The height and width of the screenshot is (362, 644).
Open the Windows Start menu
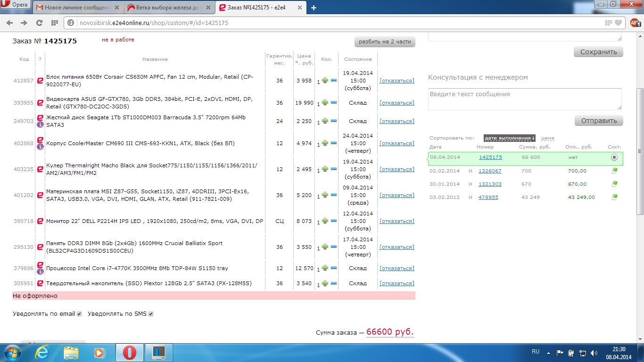(x=12, y=352)
